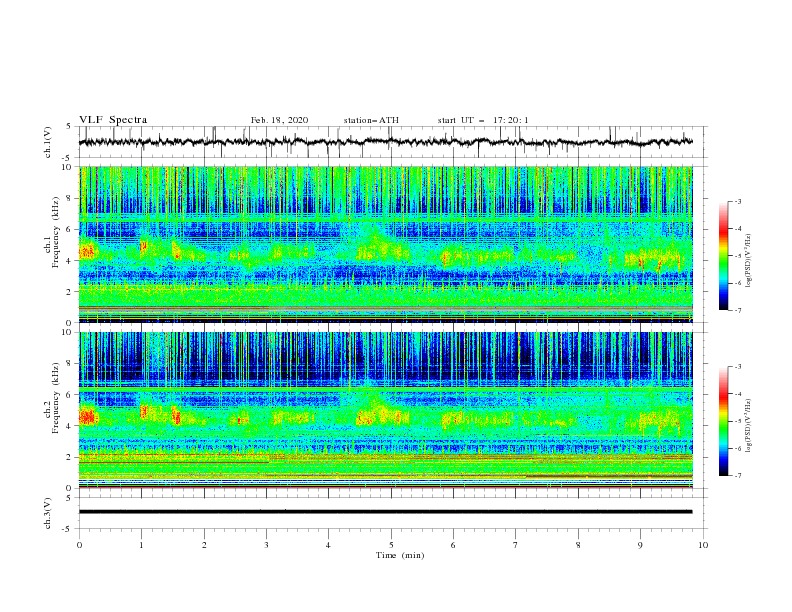The height and width of the screenshot is (612, 792).
Task: Click the time axis tick label "9"
Action: click(x=640, y=545)
